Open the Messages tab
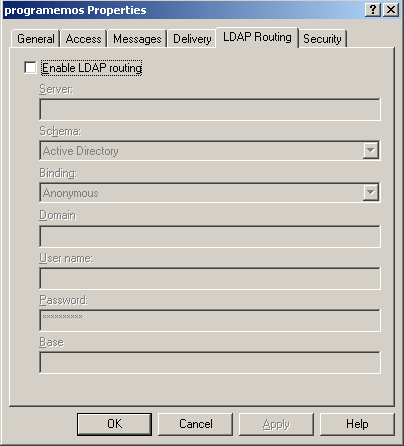404x446 pixels. (x=137, y=39)
